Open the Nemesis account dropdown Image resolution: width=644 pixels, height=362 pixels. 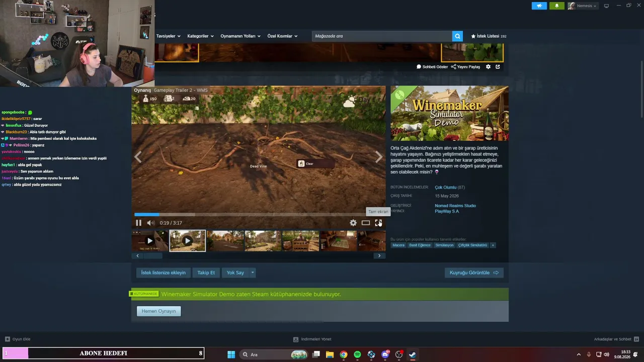(583, 6)
